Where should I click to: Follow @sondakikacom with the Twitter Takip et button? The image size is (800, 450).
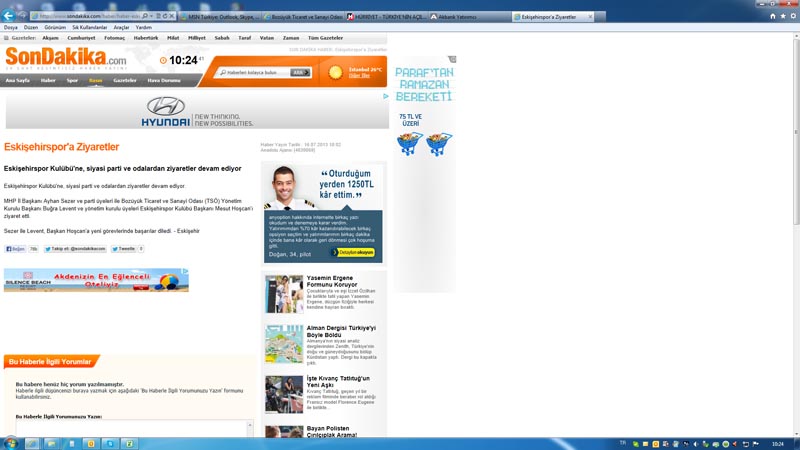pyautogui.click(x=75, y=249)
